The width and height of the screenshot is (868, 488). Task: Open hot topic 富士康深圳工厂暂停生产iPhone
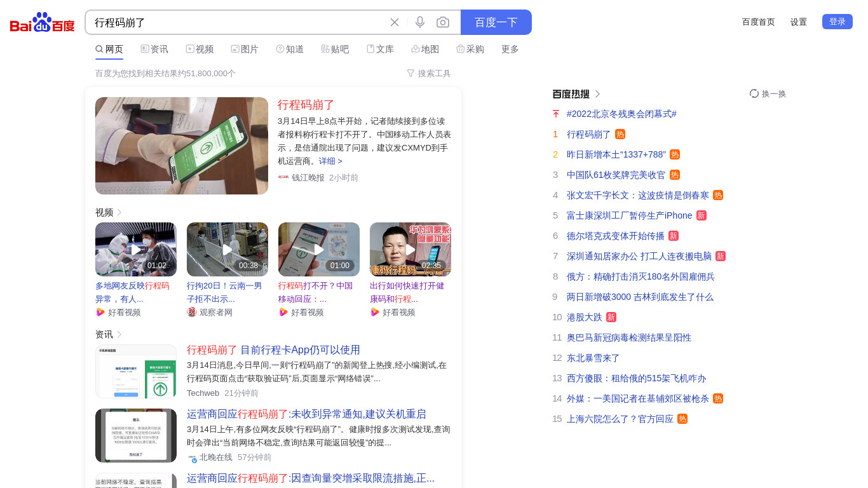click(x=630, y=215)
